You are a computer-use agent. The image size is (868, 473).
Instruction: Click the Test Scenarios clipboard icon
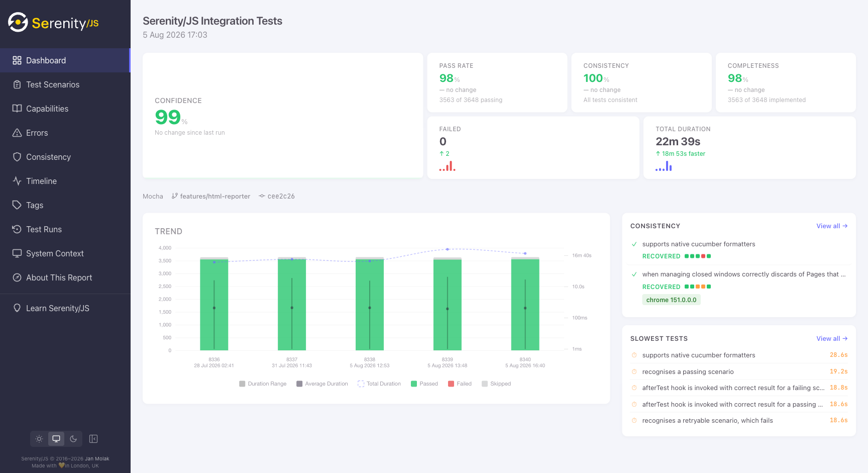[17, 84]
